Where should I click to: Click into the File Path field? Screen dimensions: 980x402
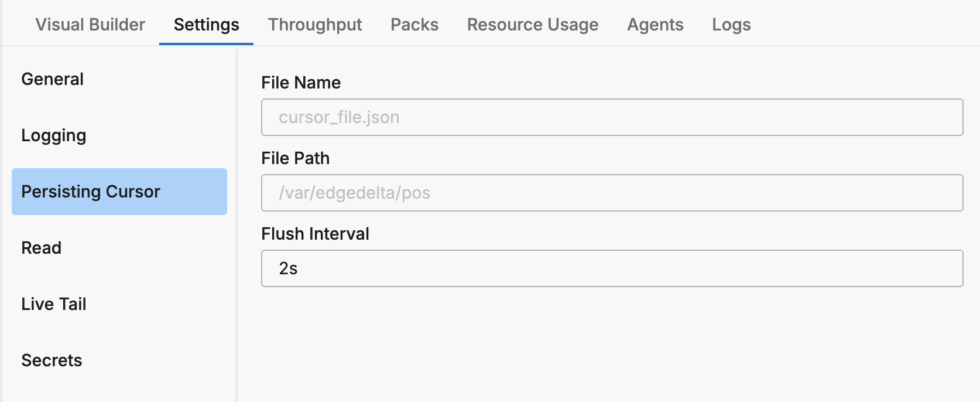612,193
